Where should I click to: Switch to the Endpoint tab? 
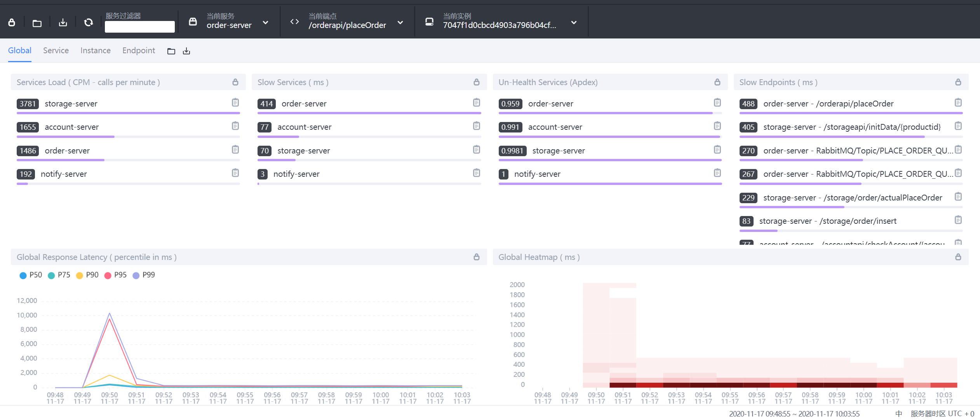(x=139, y=51)
